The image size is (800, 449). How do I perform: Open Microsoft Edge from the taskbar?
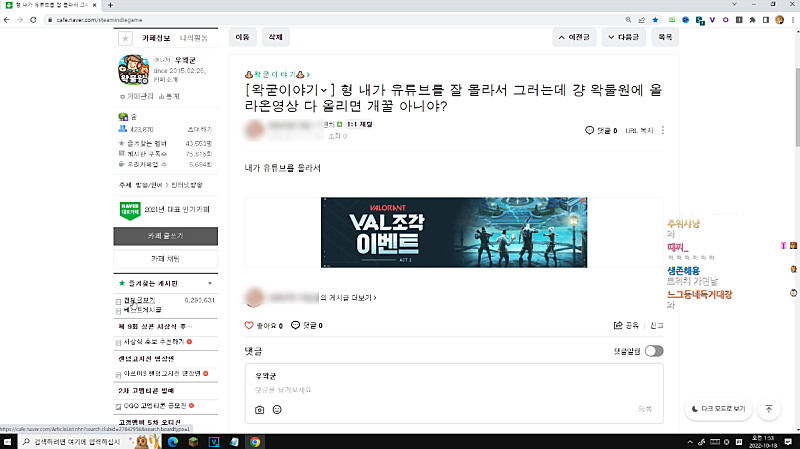(173, 442)
